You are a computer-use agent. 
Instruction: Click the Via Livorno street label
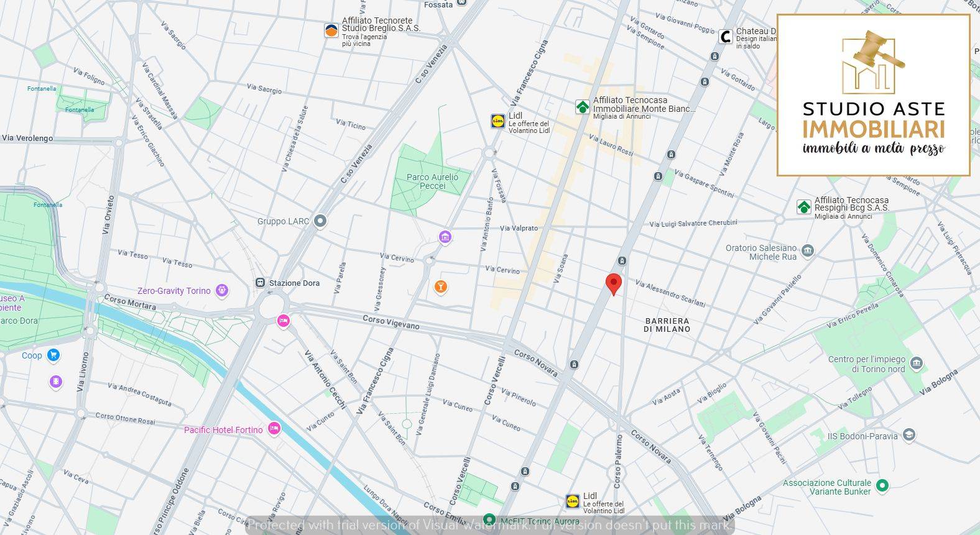[x=83, y=372]
